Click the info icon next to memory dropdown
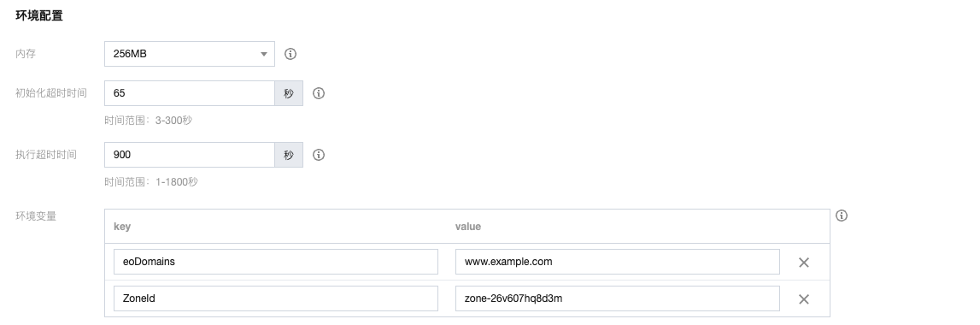Image resolution: width=980 pixels, height=325 pixels. tap(290, 54)
